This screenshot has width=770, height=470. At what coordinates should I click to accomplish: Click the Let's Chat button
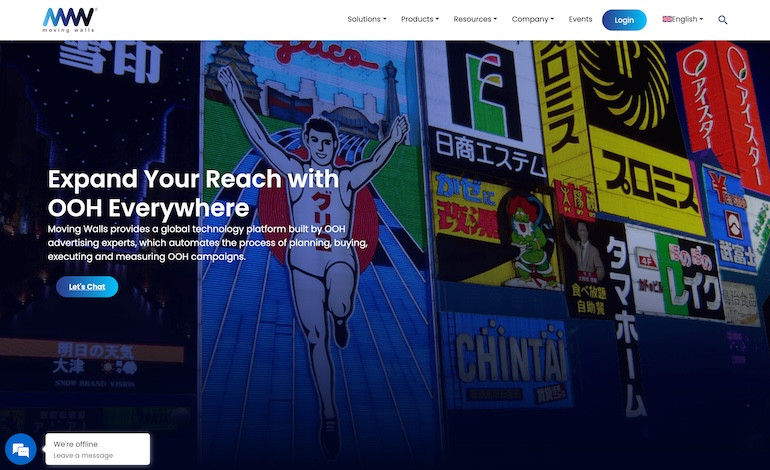tap(87, 287)
